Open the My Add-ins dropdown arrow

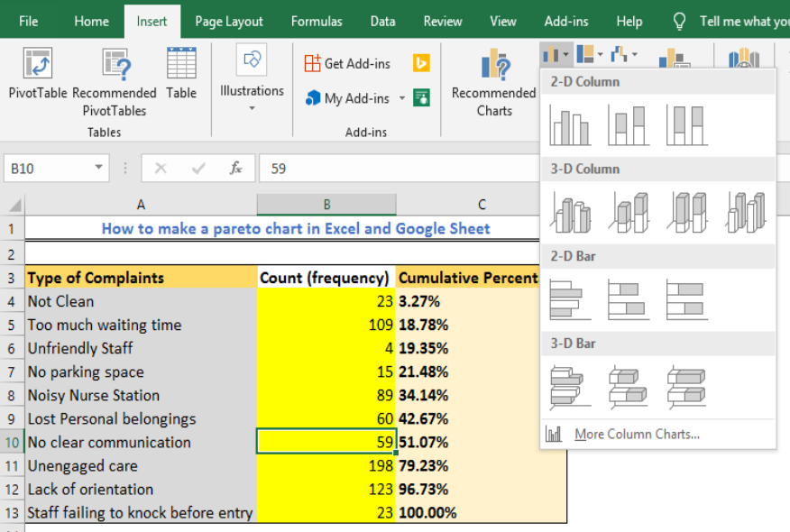click(402, 97)
